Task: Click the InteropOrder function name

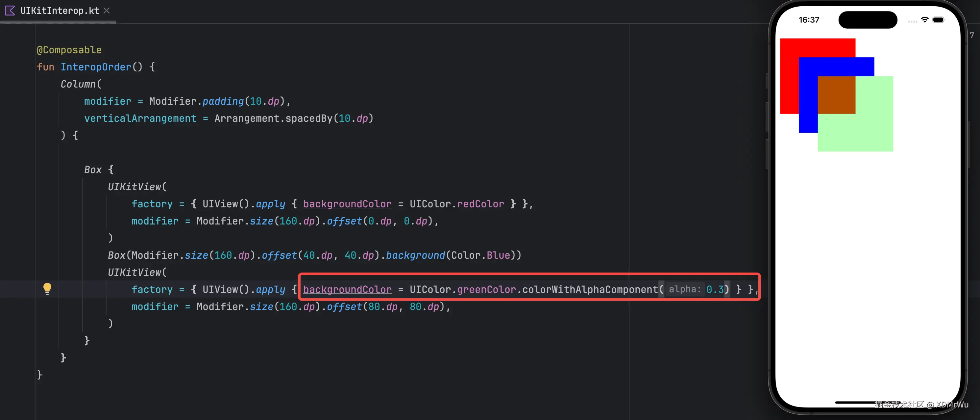Action: [x=96, y=67]
